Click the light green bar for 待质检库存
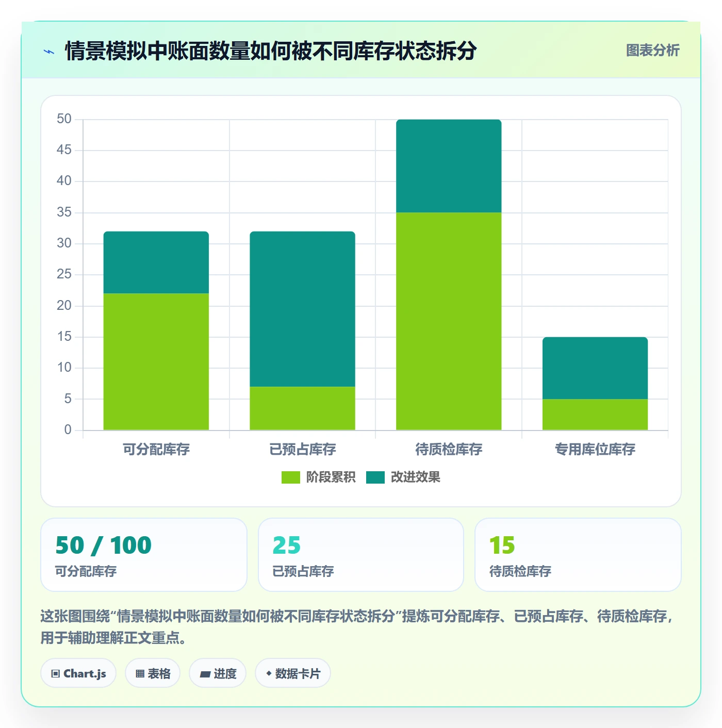This screenshot has height=728, width=722. tap(449, 321)
